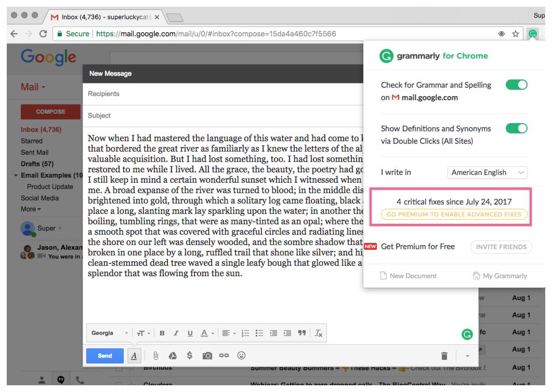Toggle formatting options with the A icon
This screenshot has width=552, height=392.
(x=134, y=356)
